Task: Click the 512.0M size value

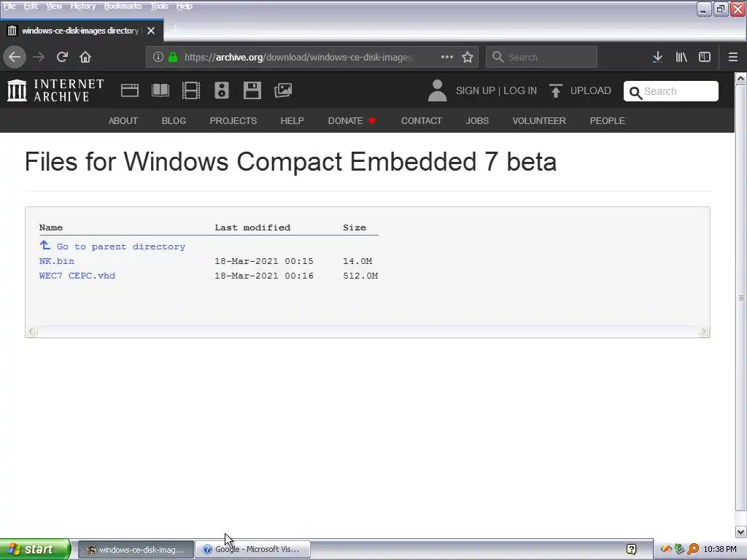Action: (x=360, y=276)
